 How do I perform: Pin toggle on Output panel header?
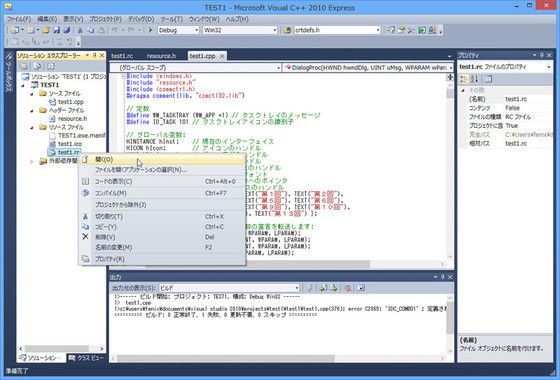[442, 277]
